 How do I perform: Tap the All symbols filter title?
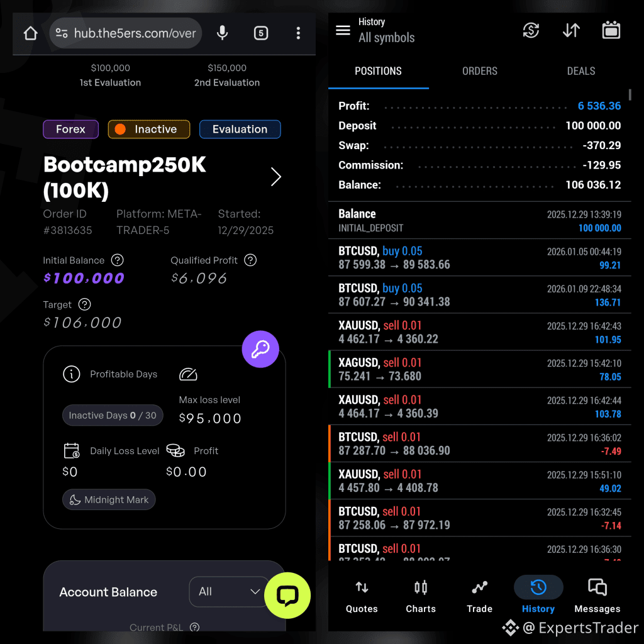tap(387, 37)
